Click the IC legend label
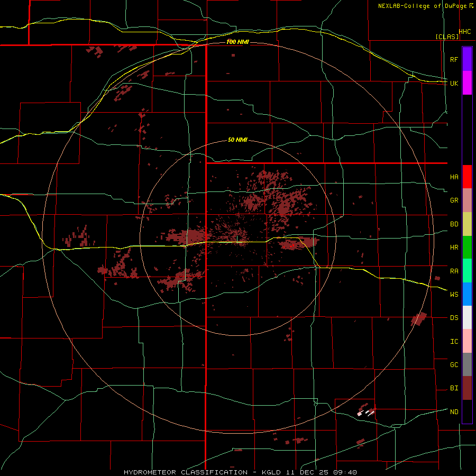The image size is (476, 476). coord(454,342)
